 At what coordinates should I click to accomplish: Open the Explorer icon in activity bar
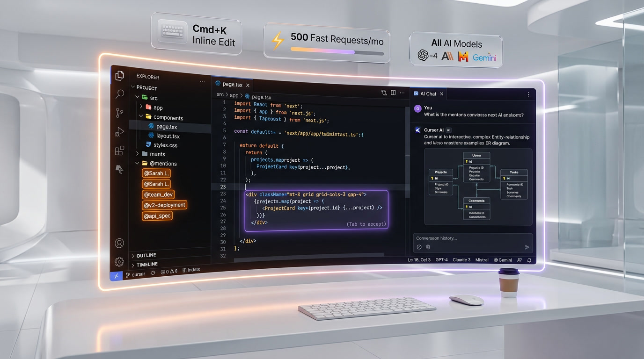tap(119, 75)
